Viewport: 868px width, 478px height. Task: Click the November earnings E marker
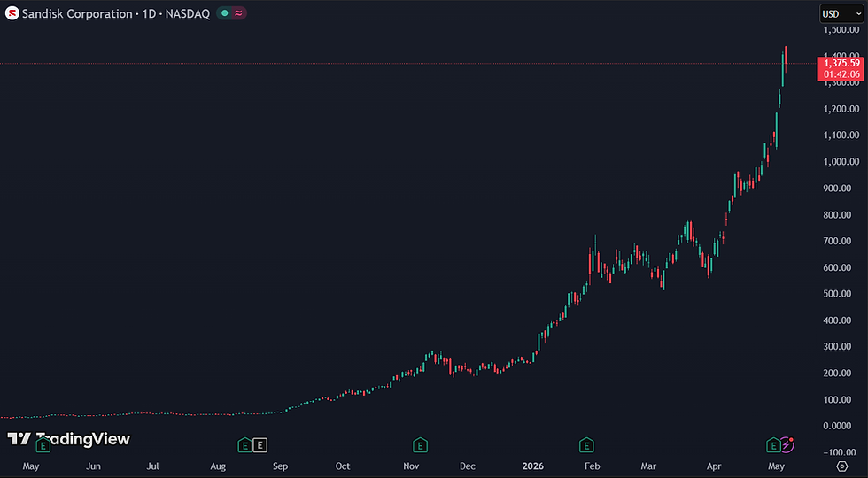tap(420, 444)
